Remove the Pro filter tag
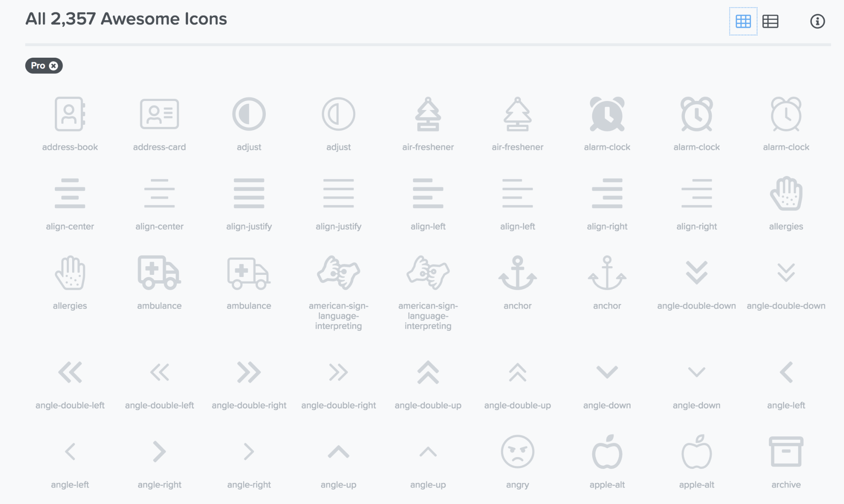Viewport: 844px width, 504px height. point(54,66)
